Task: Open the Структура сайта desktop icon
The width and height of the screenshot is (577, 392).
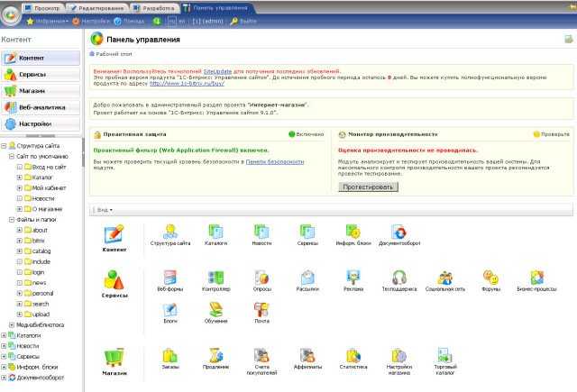Action: point(170,235)
